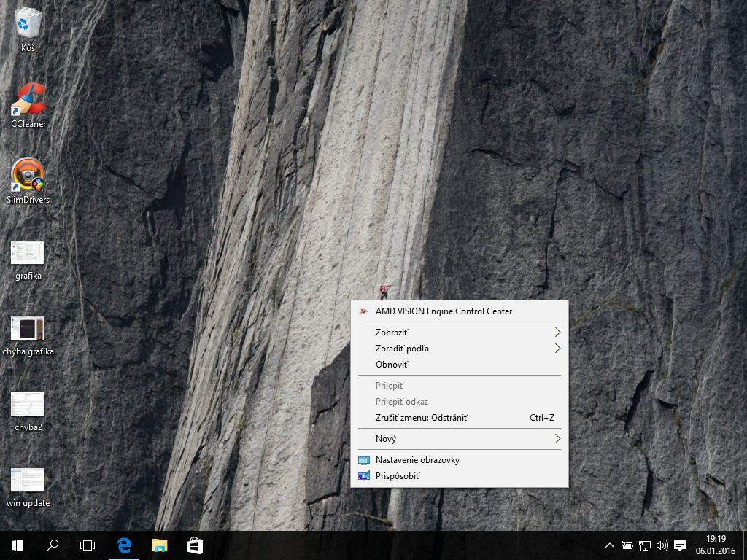This screenshot has height=560, width=747.
Task: Open the Kôš recycle bin icon
Action: coord(28,23)
